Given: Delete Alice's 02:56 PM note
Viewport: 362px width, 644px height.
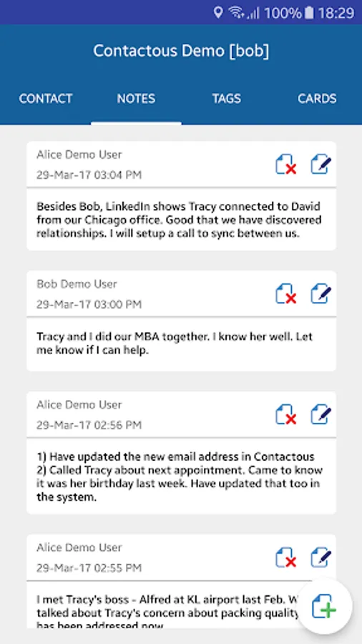Looking at the screenshot, I should pos(286,414).
